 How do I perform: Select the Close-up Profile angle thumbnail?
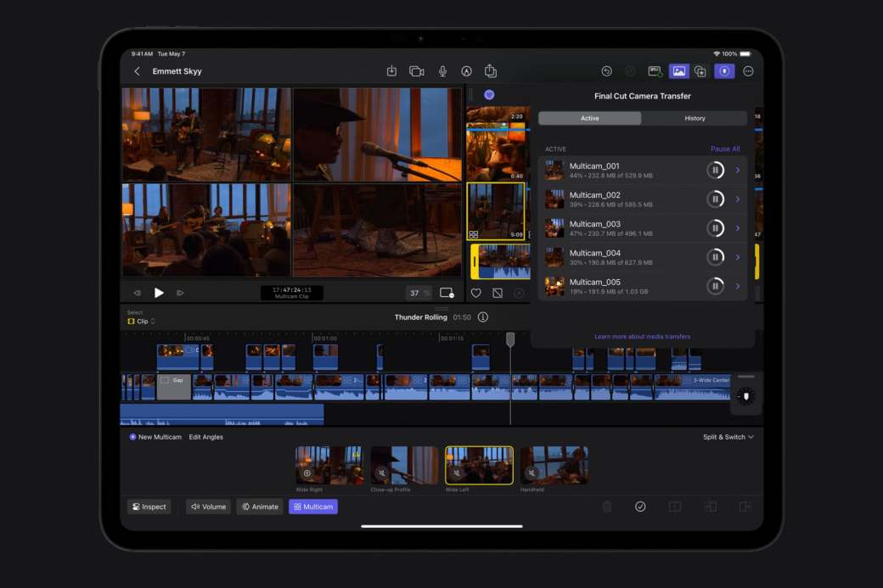click(404, 465)
